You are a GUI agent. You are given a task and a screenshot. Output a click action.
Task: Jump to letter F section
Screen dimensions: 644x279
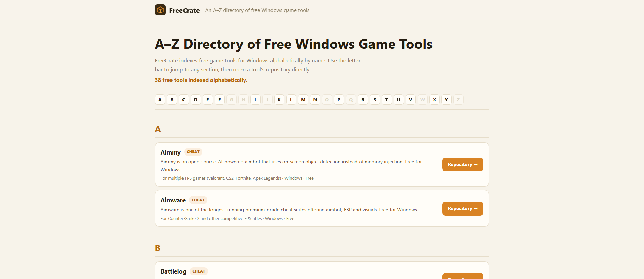pyautogui.click(x=220, y=100)
